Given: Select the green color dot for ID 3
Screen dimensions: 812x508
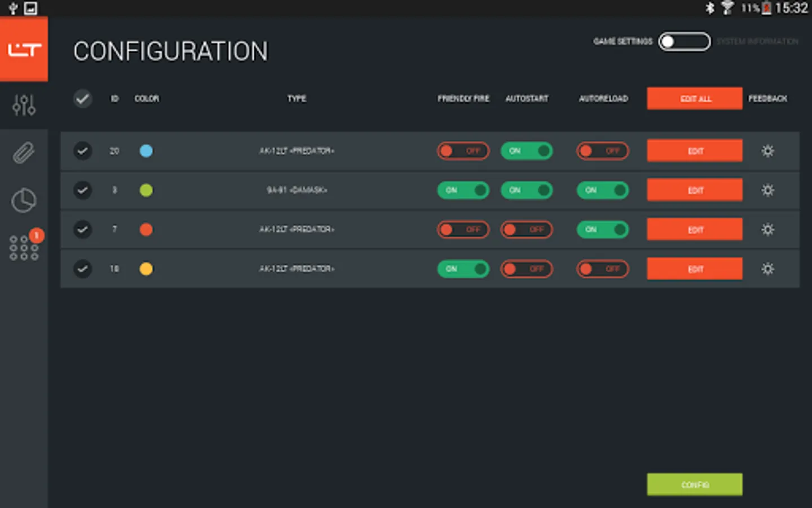Looking at the screenshot, I should click(146, 190).
